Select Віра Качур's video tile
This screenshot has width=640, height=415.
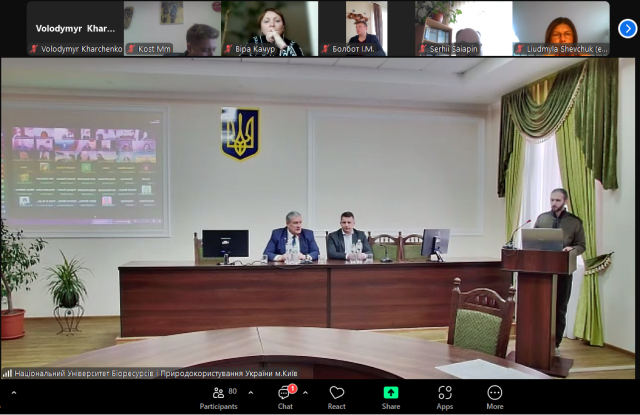tap(269, 28)
